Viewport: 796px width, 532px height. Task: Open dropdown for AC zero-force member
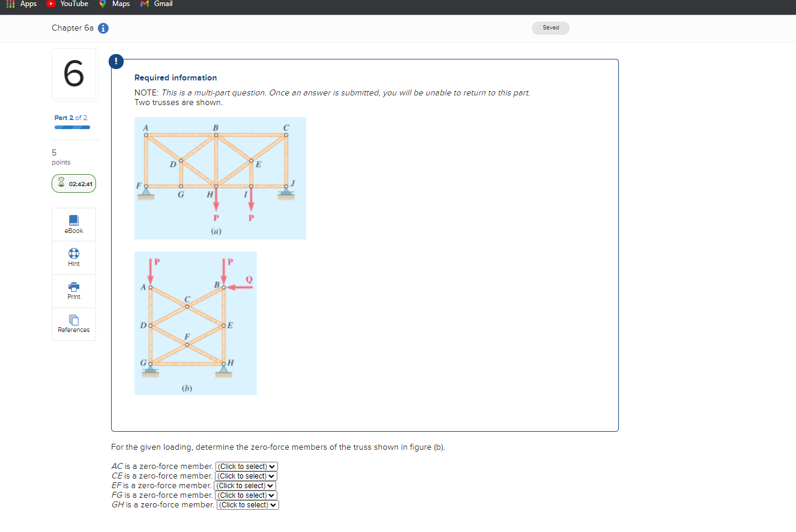[247, 467]
